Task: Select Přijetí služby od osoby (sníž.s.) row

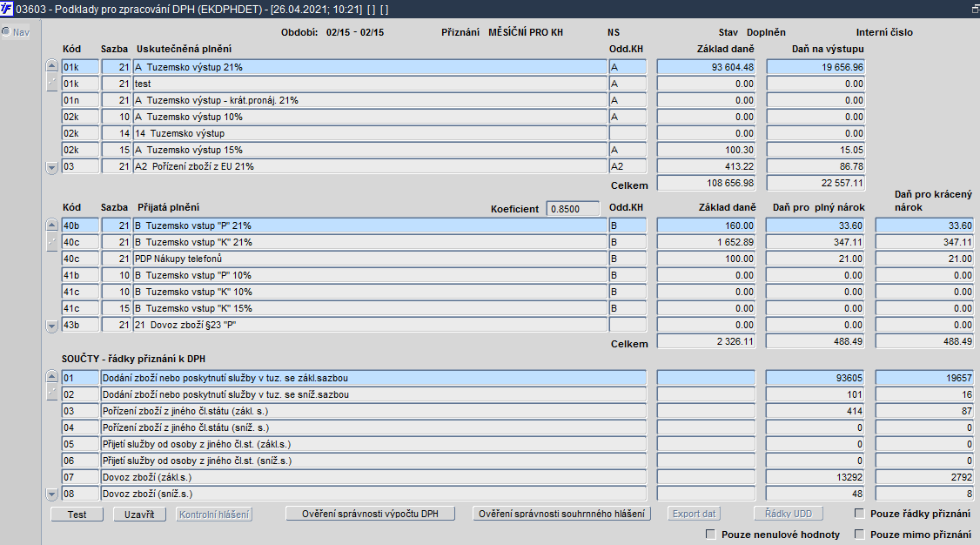Action: tap(373, 461)
